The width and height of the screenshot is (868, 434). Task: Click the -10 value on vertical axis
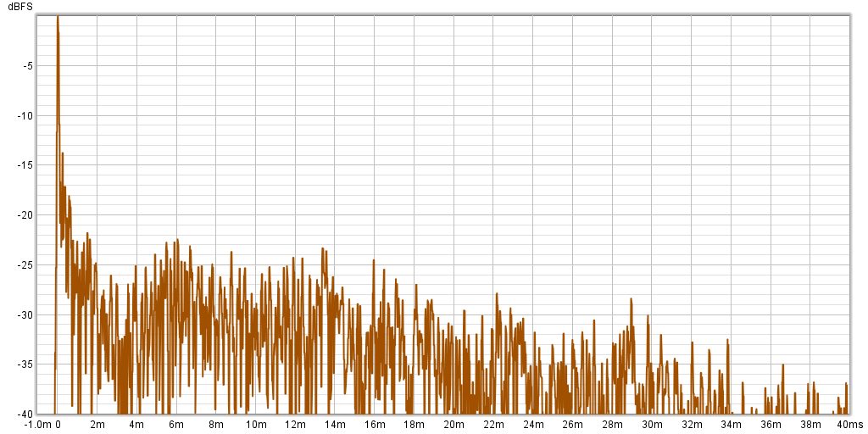click(25, 115)
